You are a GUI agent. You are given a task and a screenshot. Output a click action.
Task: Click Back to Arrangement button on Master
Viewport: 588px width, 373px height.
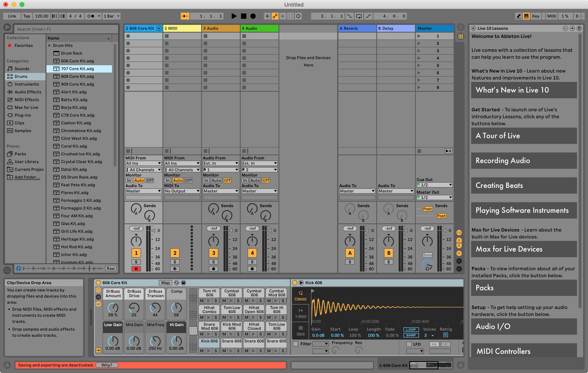(449, 151)
